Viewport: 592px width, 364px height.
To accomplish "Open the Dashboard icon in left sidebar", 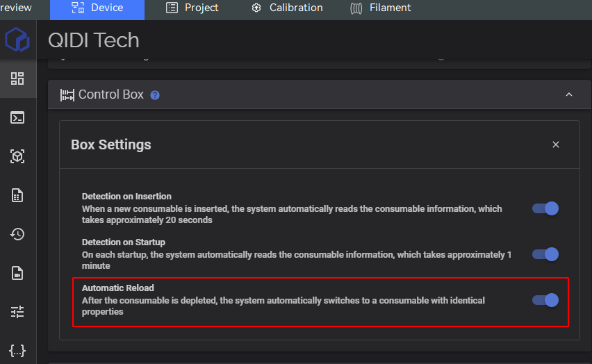I will (x=17, y=78).
